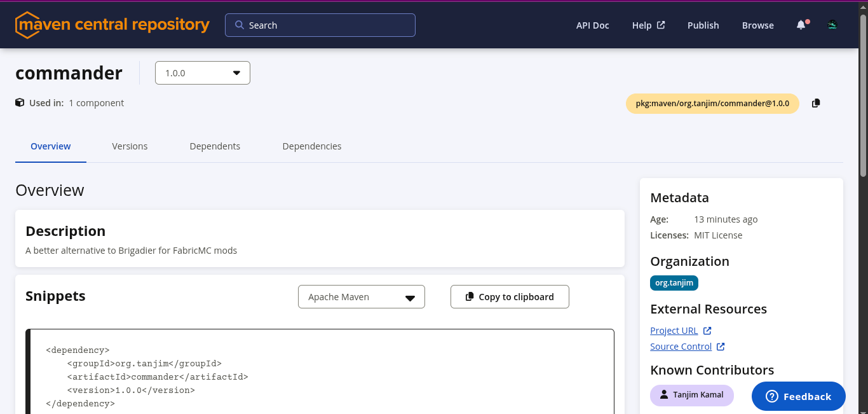Click the magnifier icon in the search bar

pyautogui.click(x=240, y=25)
